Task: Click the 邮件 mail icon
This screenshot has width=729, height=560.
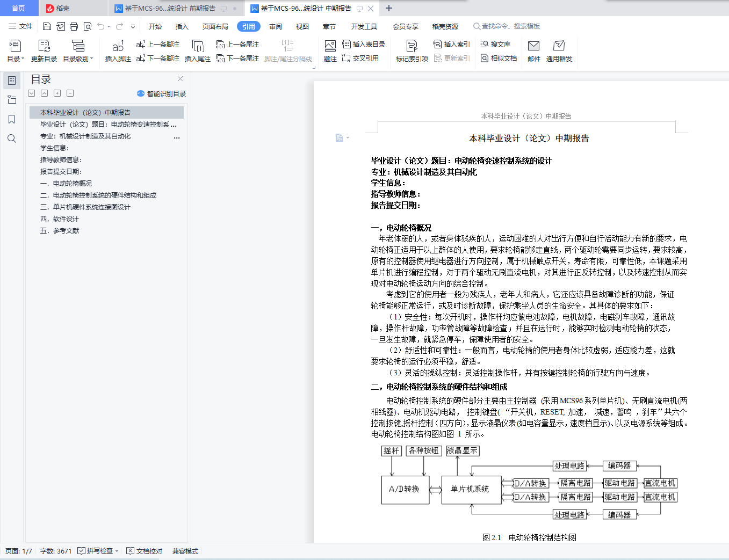Action: (533, 46)
